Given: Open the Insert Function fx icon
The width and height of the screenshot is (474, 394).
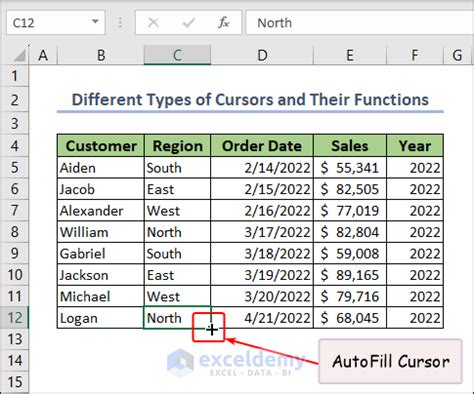Looking at the screenshot, I should coord(224,23).
